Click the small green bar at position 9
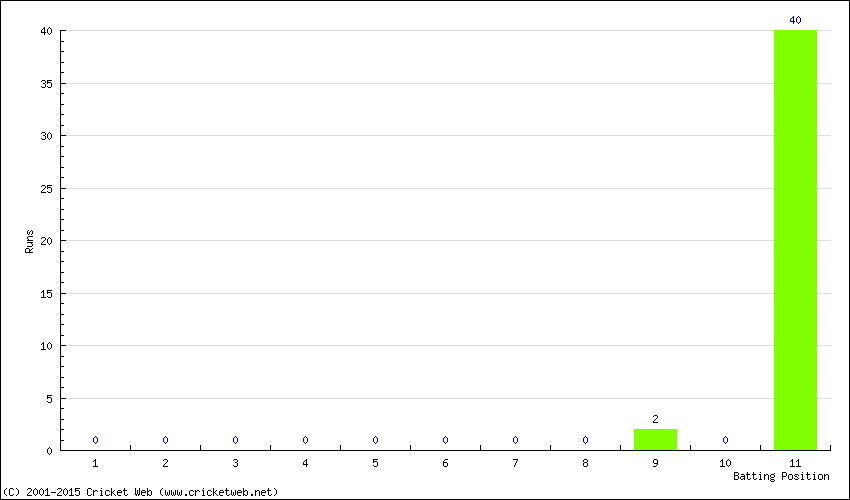Image resolution: width=850 pixels, height=500 pixels. point(655,440)
